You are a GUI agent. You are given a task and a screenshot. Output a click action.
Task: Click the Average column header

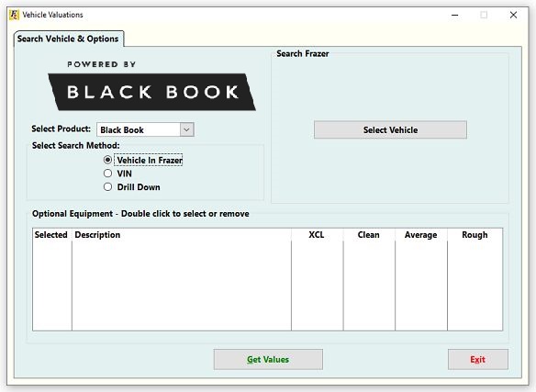[x=420, y=235]
